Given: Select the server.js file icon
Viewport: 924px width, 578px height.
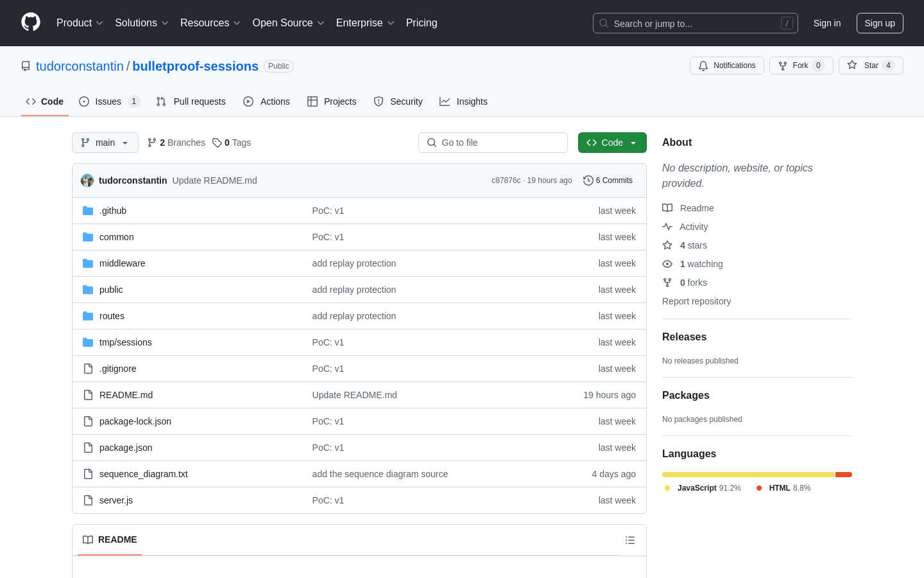Looking at the screenshot, I should pos(88,500).
